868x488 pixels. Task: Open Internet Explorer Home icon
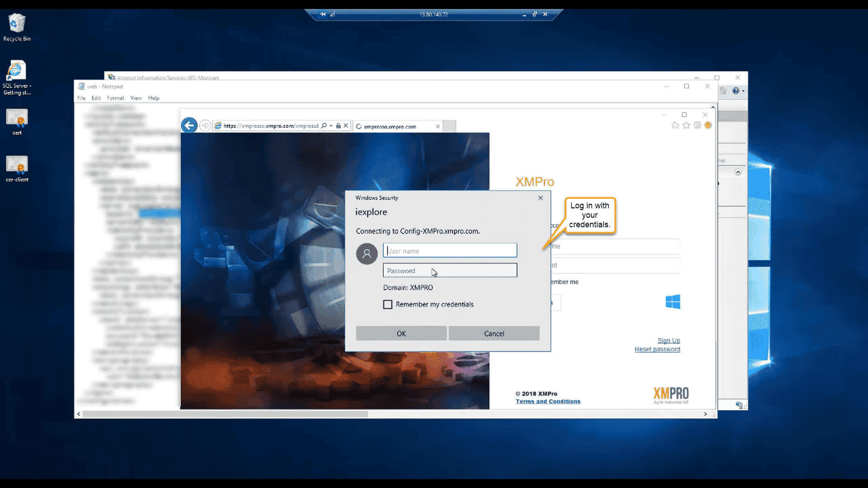pyautogui.click(x=675, y=125)
